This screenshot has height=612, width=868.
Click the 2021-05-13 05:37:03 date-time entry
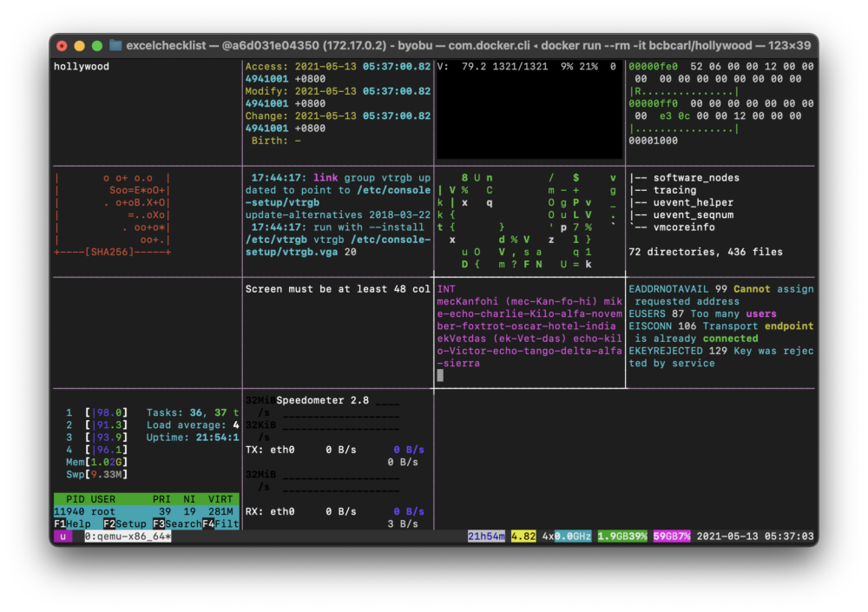pos(755,536)
